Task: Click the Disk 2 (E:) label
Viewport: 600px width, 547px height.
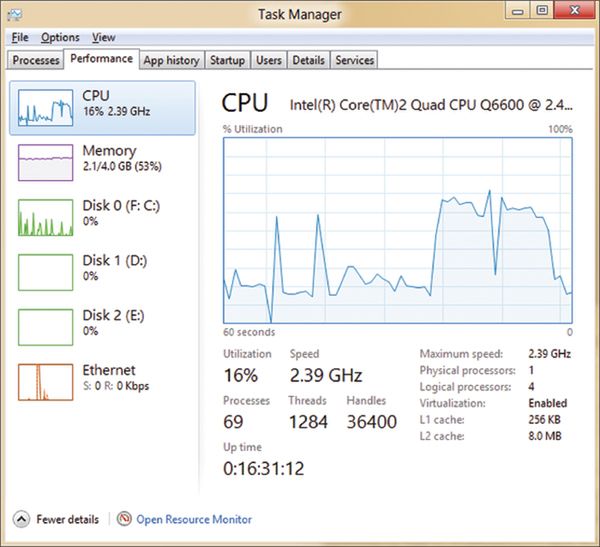Action: 114,315
